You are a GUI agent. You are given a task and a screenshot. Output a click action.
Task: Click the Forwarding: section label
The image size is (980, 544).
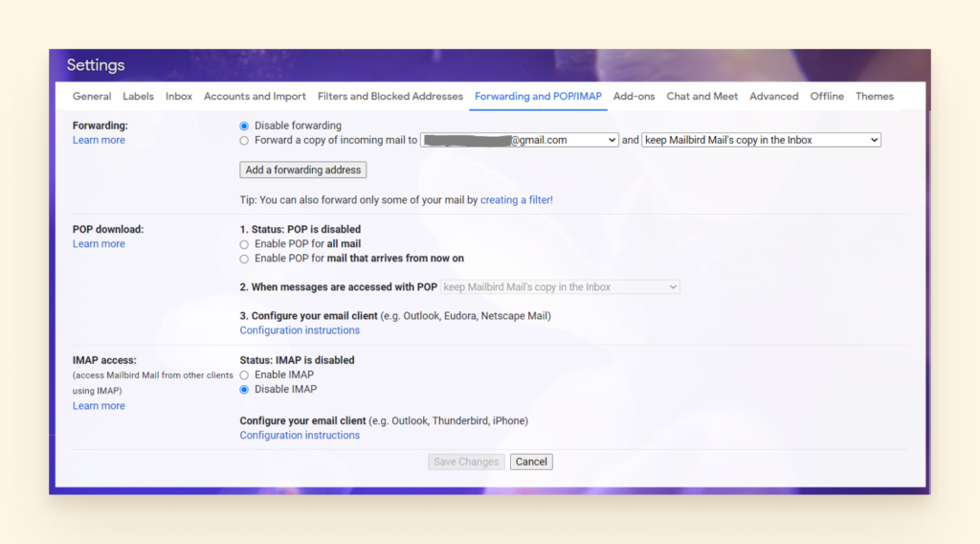tap(100, 125)
